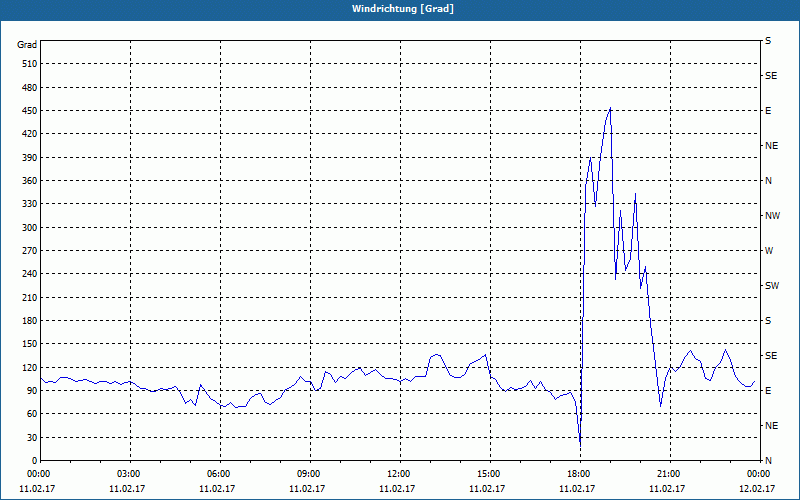
Task: Click the 510 value on the y-axis
Action: pos(29,64)
